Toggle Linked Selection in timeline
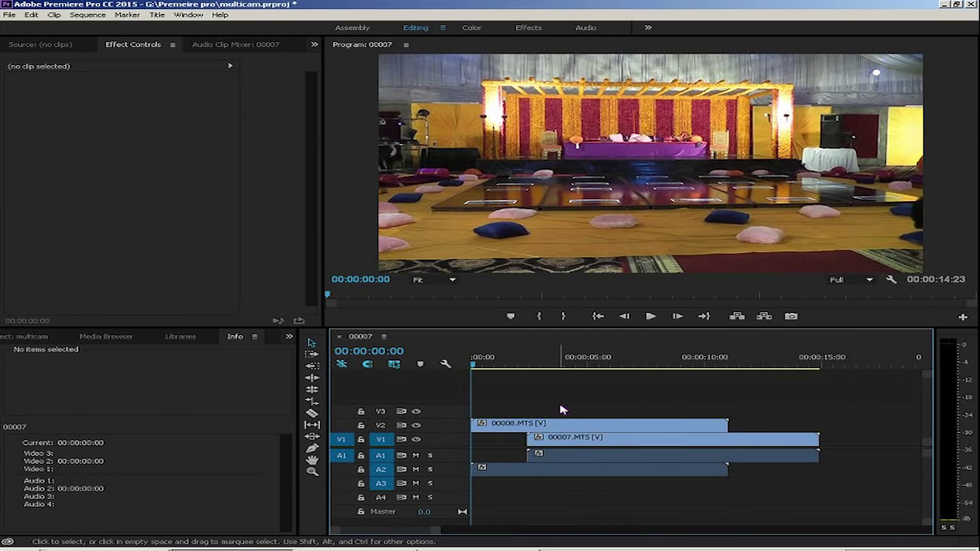Image resolution: width=980 pixels, height=551 pixels. [x=394, y=364]
